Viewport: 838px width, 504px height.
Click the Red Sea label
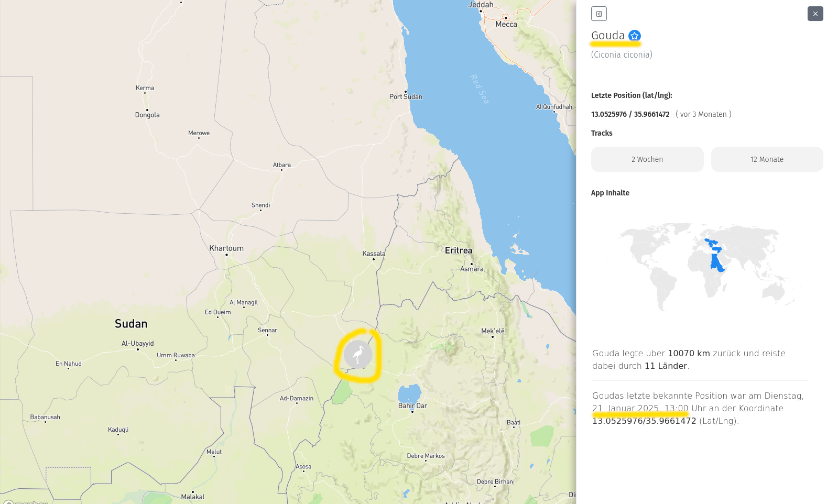(x=480, y=89)
